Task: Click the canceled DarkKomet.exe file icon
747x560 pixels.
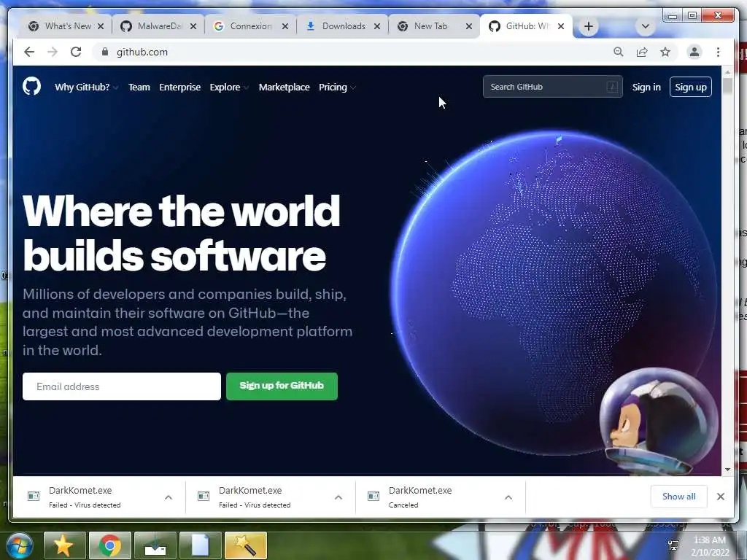Action: click(x=373, y=496)
